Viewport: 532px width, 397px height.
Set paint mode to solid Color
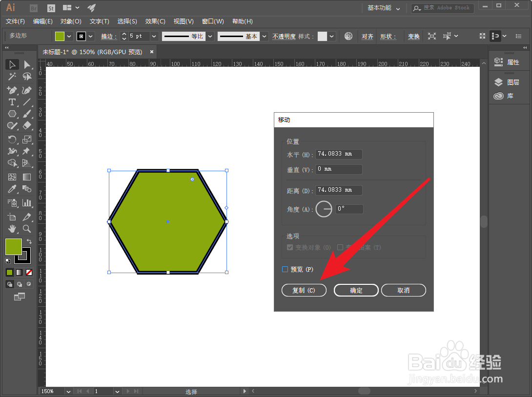[x=9, y=272]
